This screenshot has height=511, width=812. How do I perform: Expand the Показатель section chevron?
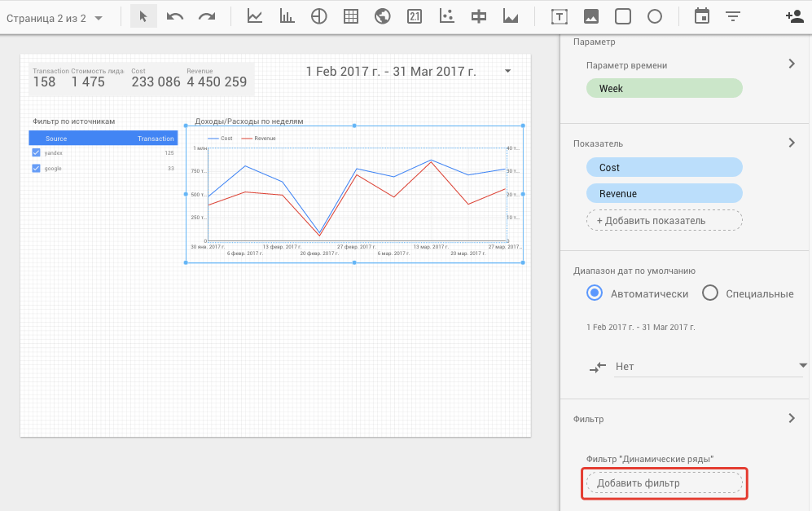[x=791, y=143]
